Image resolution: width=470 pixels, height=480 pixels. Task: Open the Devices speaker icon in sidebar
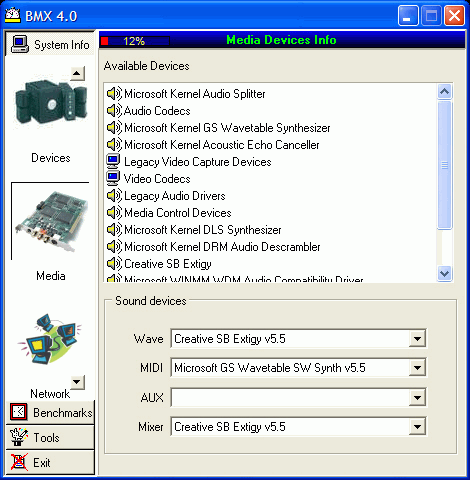pyautogui.click(x=51, y=103)
